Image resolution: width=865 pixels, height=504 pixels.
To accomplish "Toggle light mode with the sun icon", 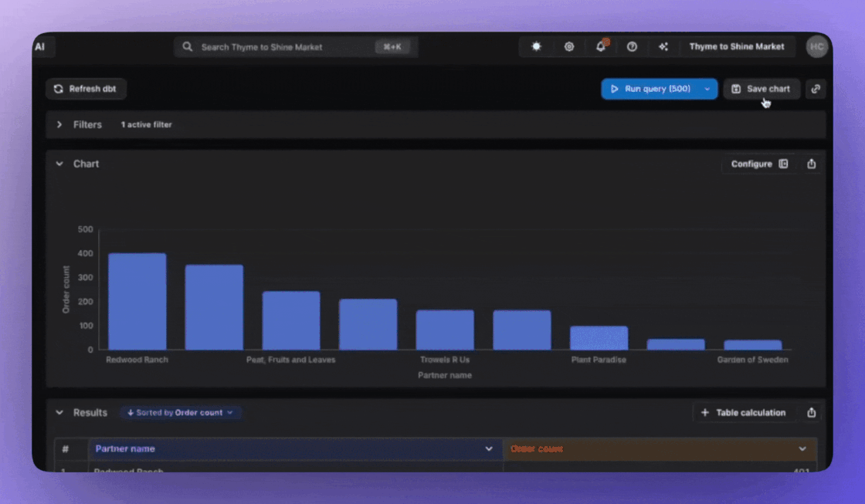I will [535, 46].
